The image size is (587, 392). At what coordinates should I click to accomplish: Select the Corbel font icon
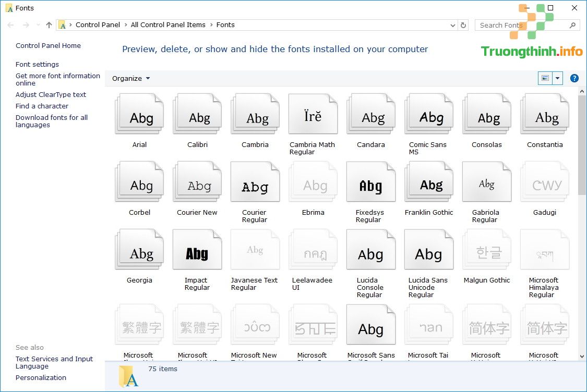(x=139, y=182)
